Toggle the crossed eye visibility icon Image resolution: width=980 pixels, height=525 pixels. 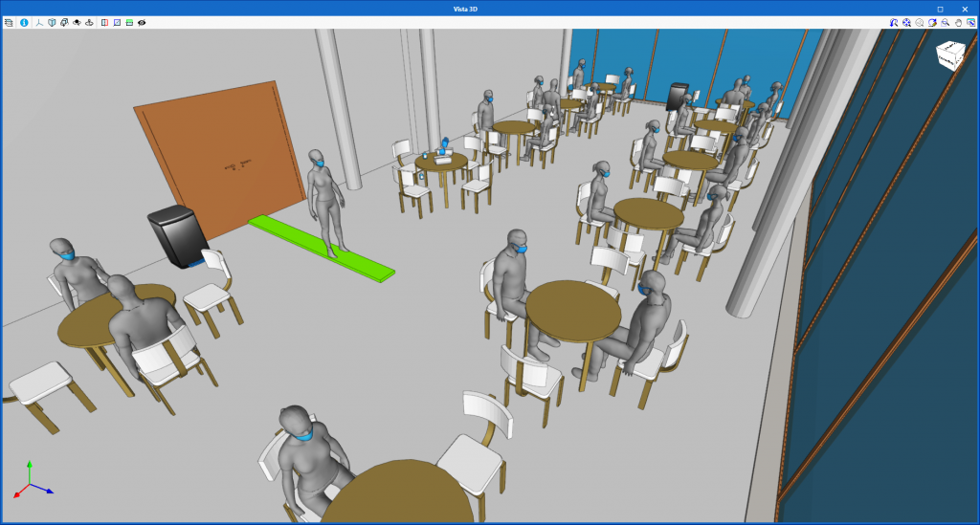(x=142, y=23)
